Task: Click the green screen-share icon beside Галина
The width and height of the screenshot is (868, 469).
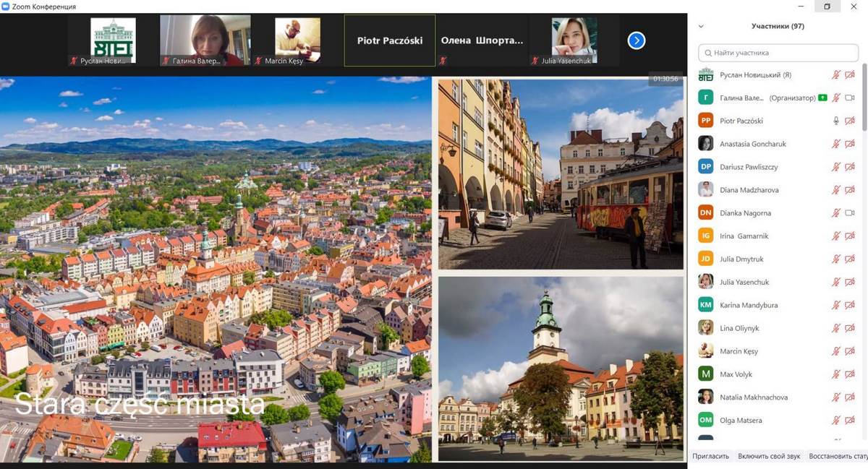Action: (x=822, y=98)
